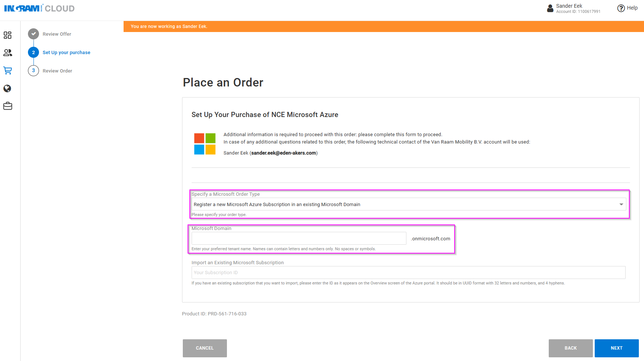This screenshot has width=644, height=361.
Task: Focus the Your Subscription ID input field
Action: click(x=408, y=273)
